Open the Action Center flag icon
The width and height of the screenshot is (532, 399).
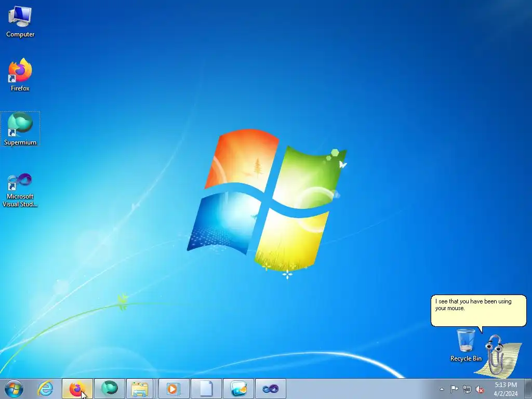coord(454,389)
